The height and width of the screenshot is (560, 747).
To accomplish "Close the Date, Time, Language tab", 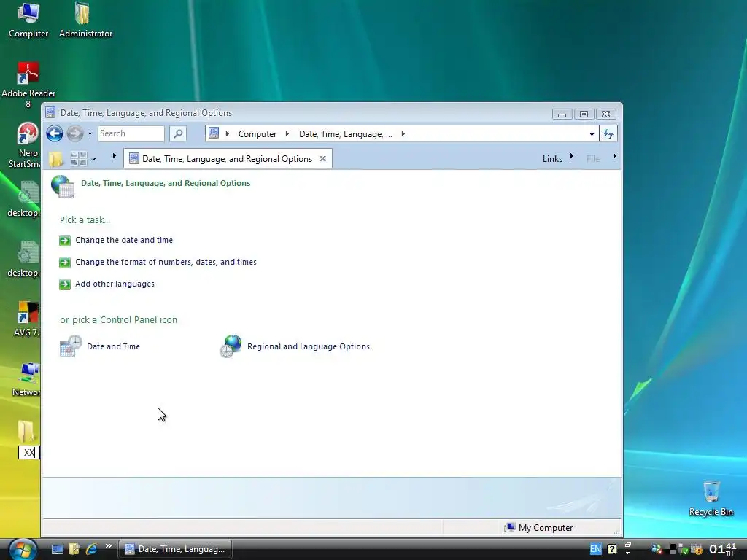I will pyautogui.click(x=322, y=158).
